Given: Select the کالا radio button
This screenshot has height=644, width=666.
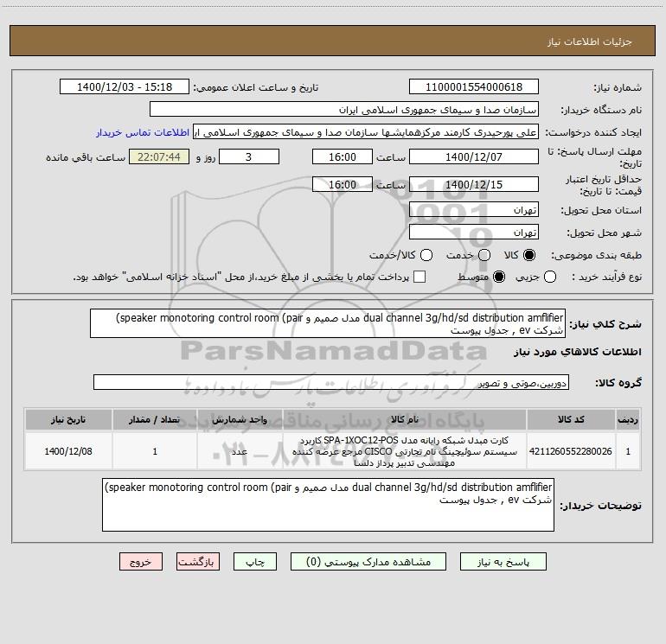Looking at the screenshot, I should [529, 255].
